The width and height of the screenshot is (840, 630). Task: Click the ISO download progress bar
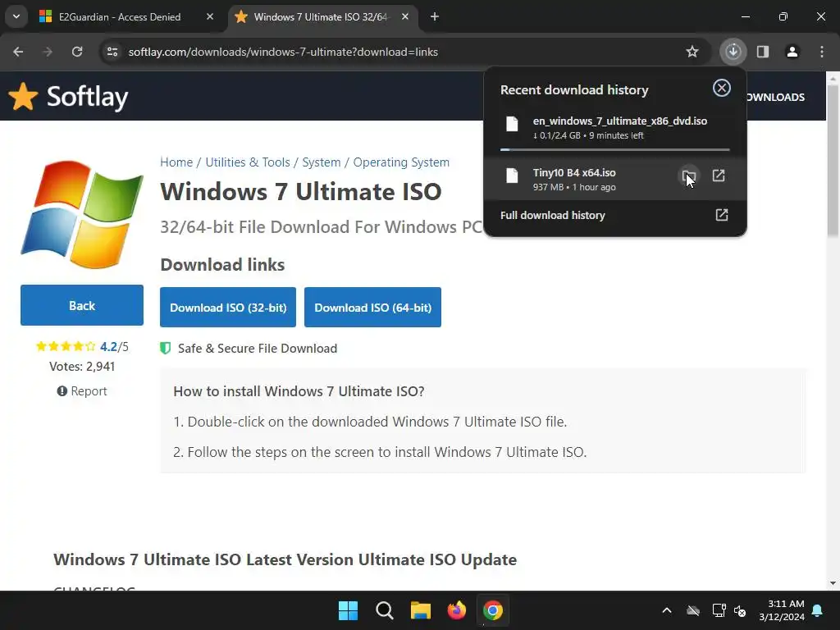tap(615, 149)
